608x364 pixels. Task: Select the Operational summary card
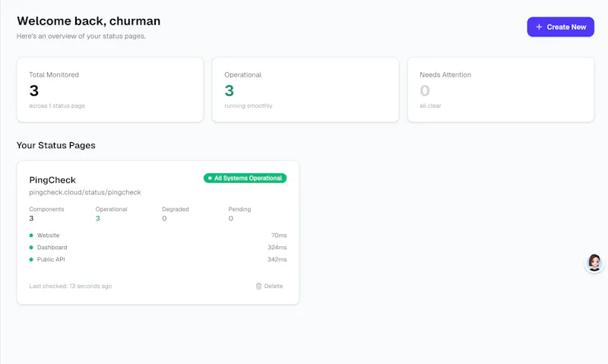tap(306, 90)
